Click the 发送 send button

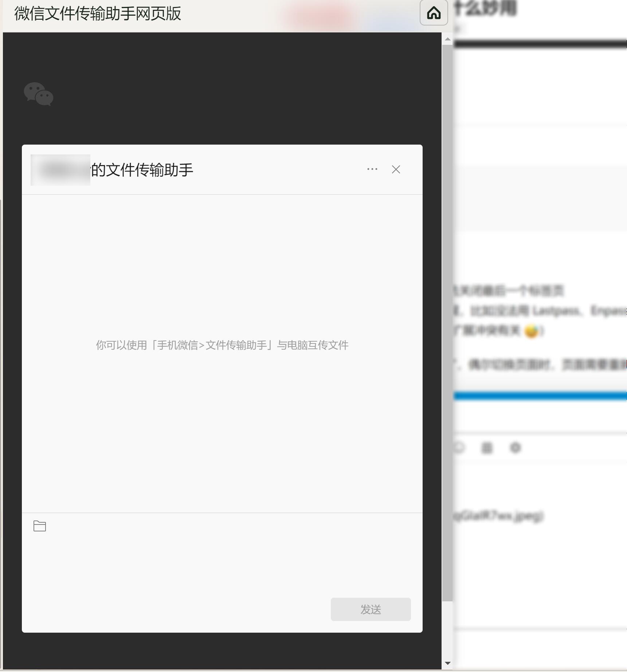(371, 609)
